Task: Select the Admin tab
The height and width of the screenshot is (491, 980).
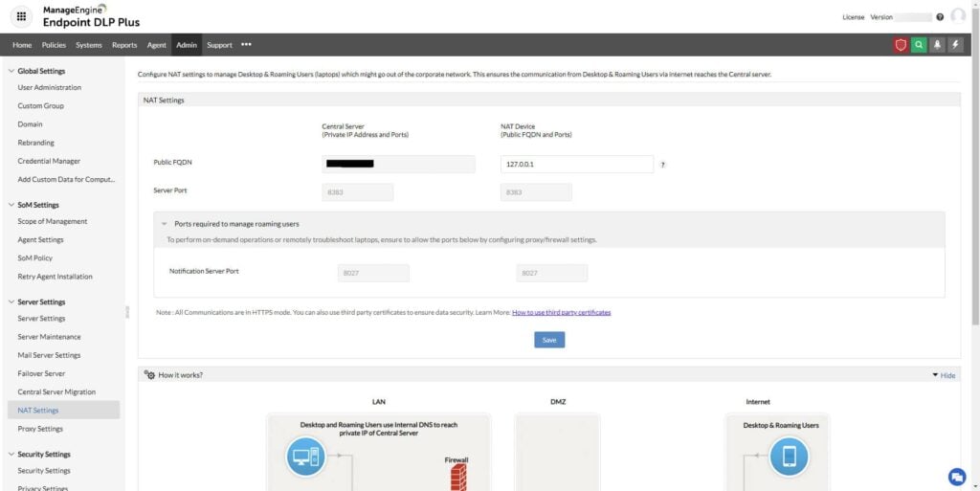Action: [187, 45]
